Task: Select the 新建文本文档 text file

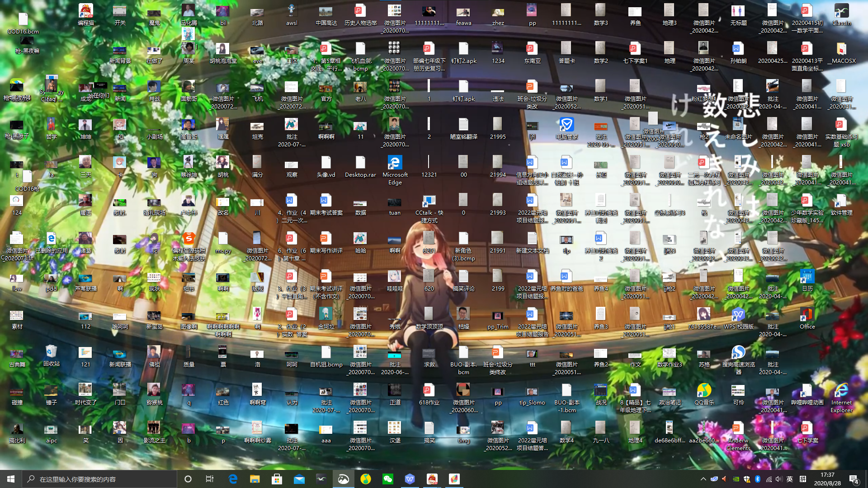Action: click(532, 242)
